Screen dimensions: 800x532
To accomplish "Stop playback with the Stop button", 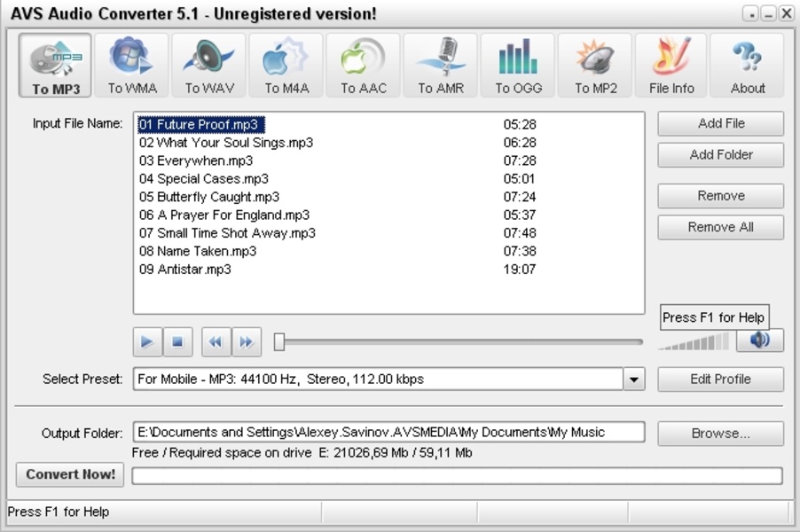I will 177,341.
